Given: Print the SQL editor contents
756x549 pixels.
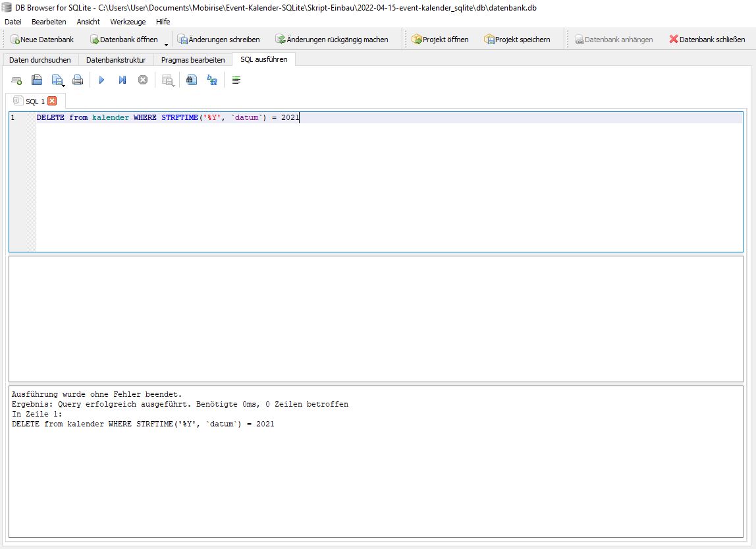Looking at the screenshot, I should point(78,80).
